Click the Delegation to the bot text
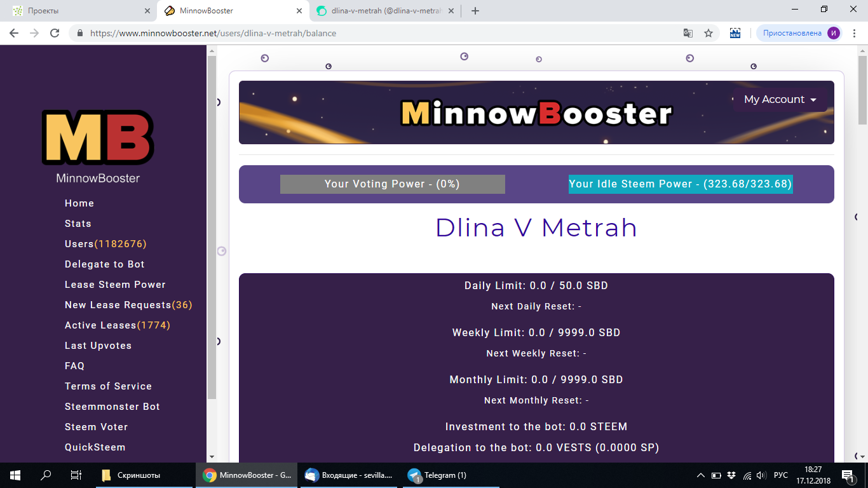868x488 pixels. pos(536,448)
